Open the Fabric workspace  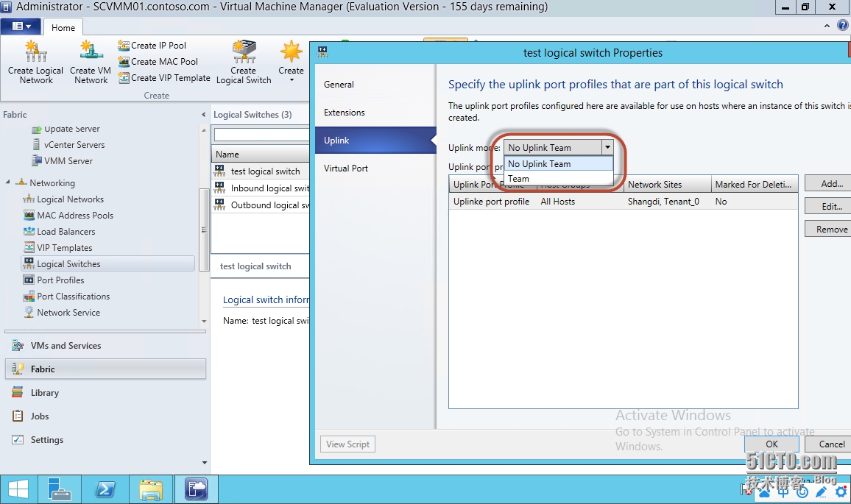(105, 369)
